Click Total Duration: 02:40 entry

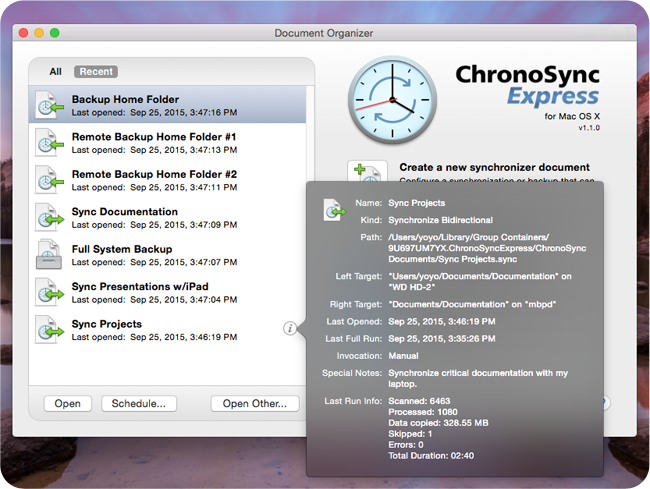[431, 456]
